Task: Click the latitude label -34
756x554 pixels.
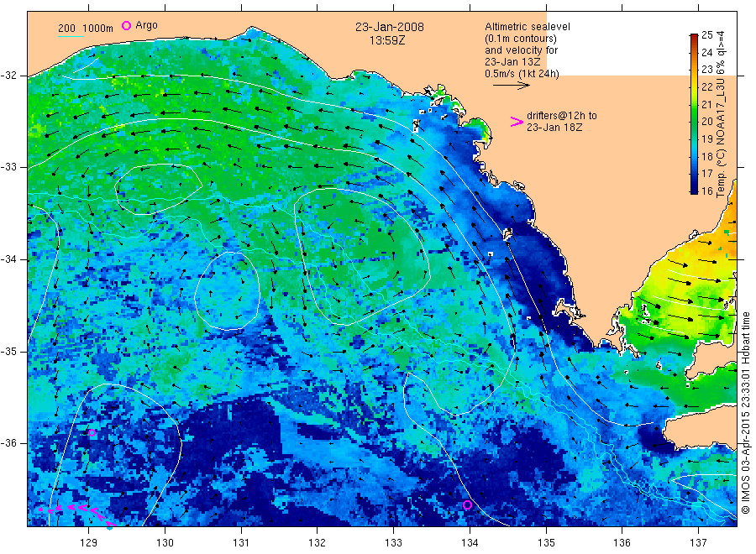Action: [x=8, y=259]
